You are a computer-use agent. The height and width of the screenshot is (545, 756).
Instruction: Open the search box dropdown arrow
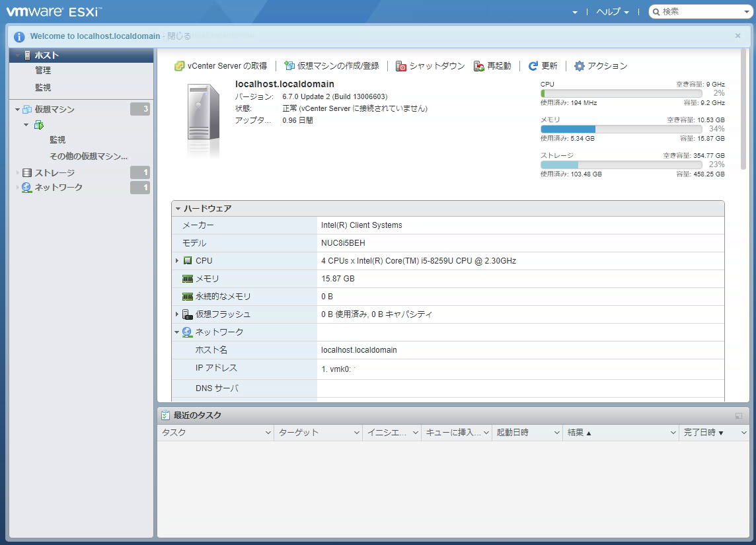pos(746,12)
